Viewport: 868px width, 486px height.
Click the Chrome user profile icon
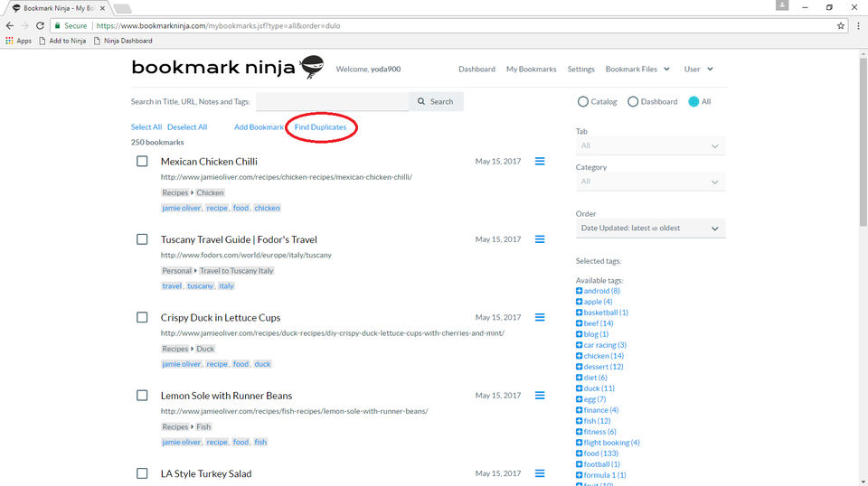781,5
